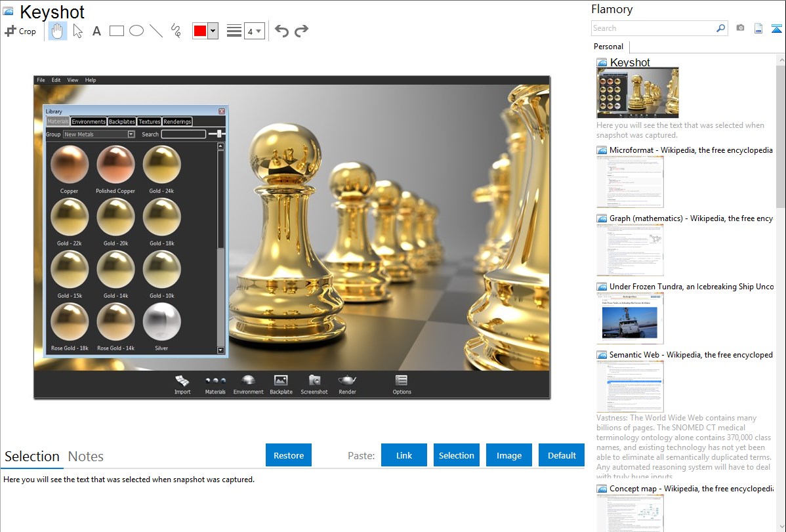Redo the last undone action
The width and height of the screenshot is (786, 532).
tap(301, 31)
